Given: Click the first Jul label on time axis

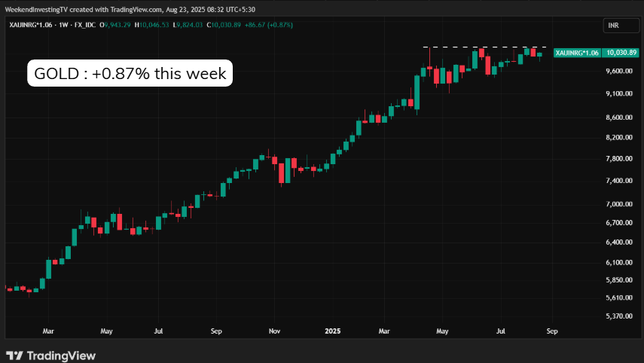Looking at the screenshot, I should [x=158, y=331].
